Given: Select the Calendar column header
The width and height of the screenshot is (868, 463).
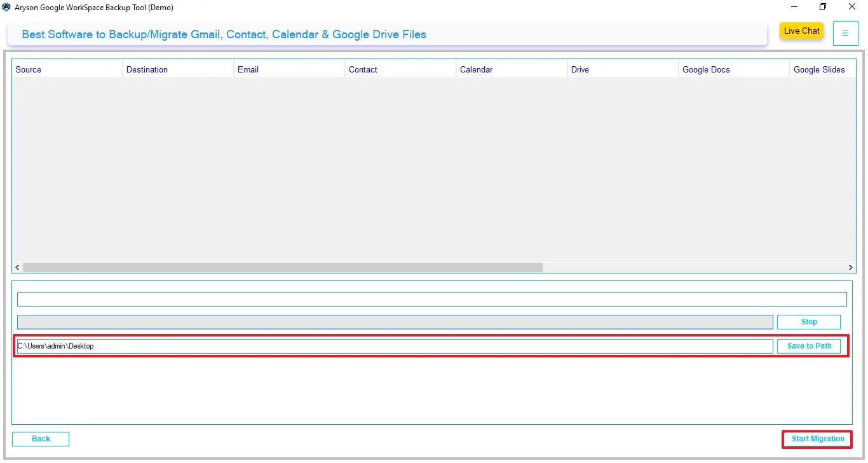Looking at the screenshot, I should pyautogui.click(x=476, y=69).
